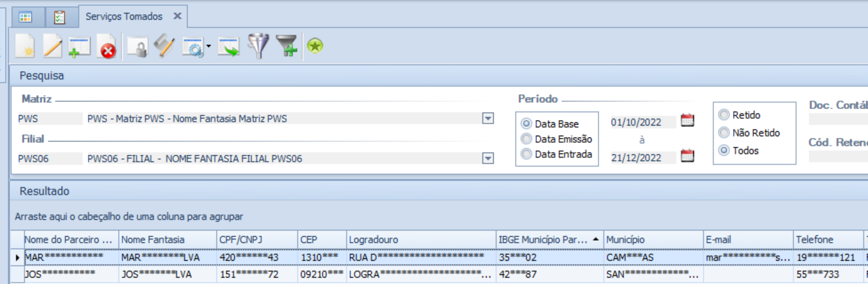Sort by CPF/CNPJ column header
The image size is (868, 284).
pyautogui.click(x=257, y=240)
